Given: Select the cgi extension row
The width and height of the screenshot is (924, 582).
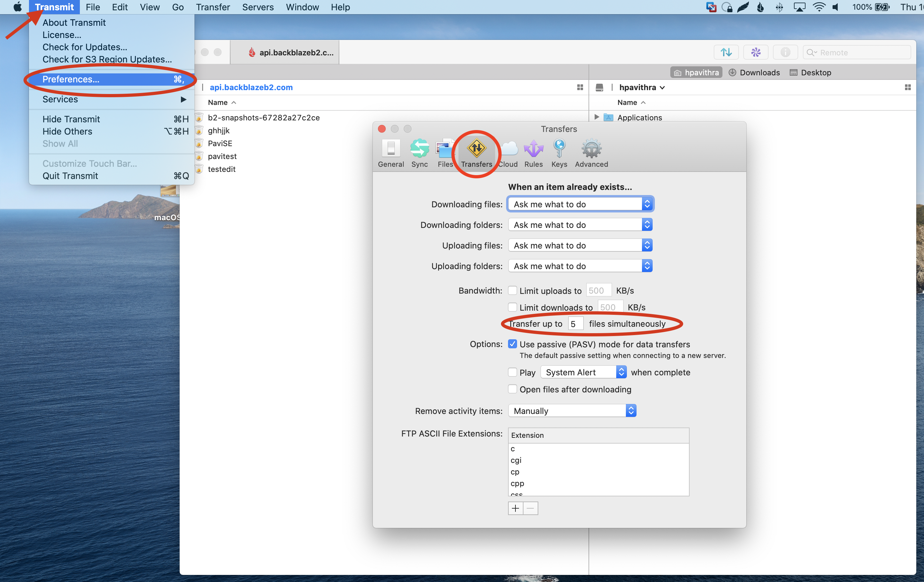Looking at the screenshot, I should point(598,460).
